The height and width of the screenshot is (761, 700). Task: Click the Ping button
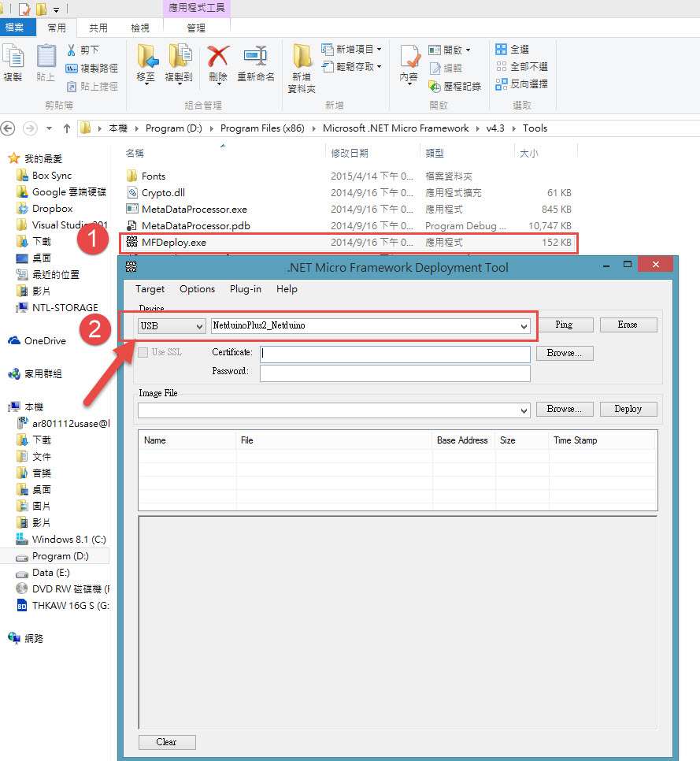click(x=564, y=325)
